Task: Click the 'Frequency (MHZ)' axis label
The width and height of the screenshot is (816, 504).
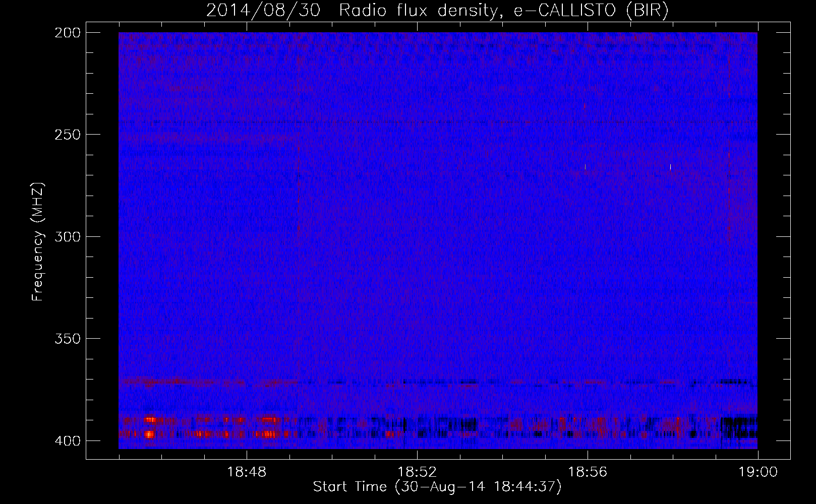Action: tap(38, 242)
